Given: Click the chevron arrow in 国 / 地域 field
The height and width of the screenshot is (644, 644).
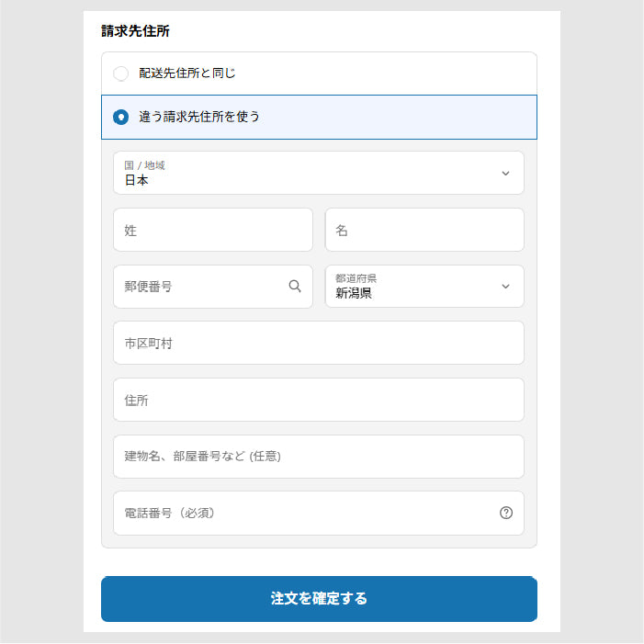Looking at the screenshot, I should pos(505,174).
